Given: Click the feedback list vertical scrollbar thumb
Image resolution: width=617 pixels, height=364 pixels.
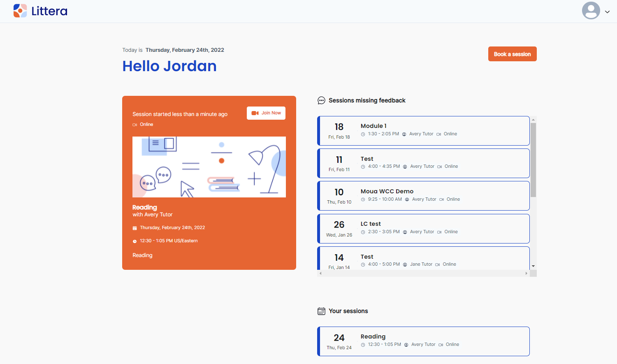Looking at the screenshot, I should pos(533,160).
